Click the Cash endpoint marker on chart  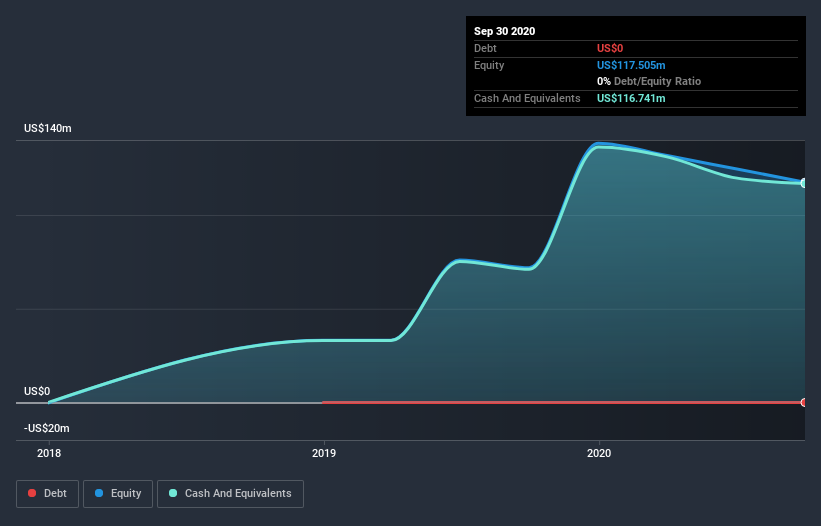point(804,183)
